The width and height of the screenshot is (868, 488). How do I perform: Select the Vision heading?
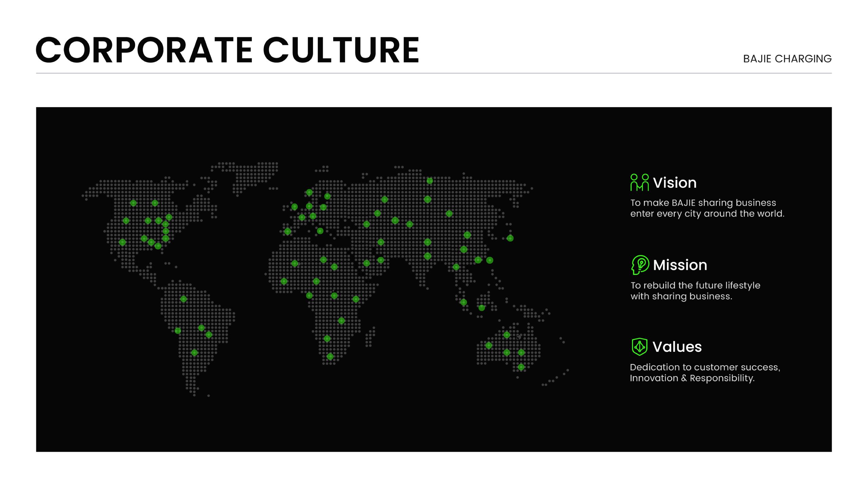coord(675,183)
